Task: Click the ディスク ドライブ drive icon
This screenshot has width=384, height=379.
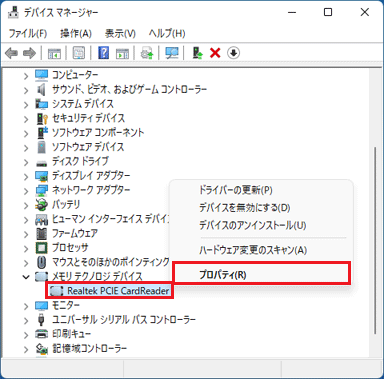Action: click(x=41, y=163)
